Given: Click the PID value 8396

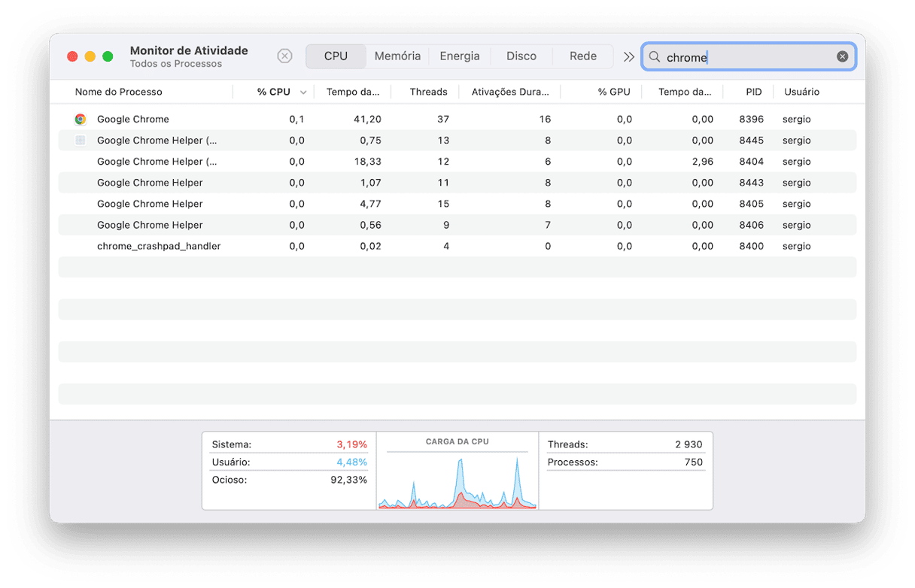Looking at the screenshot, I should coord(751,119).
